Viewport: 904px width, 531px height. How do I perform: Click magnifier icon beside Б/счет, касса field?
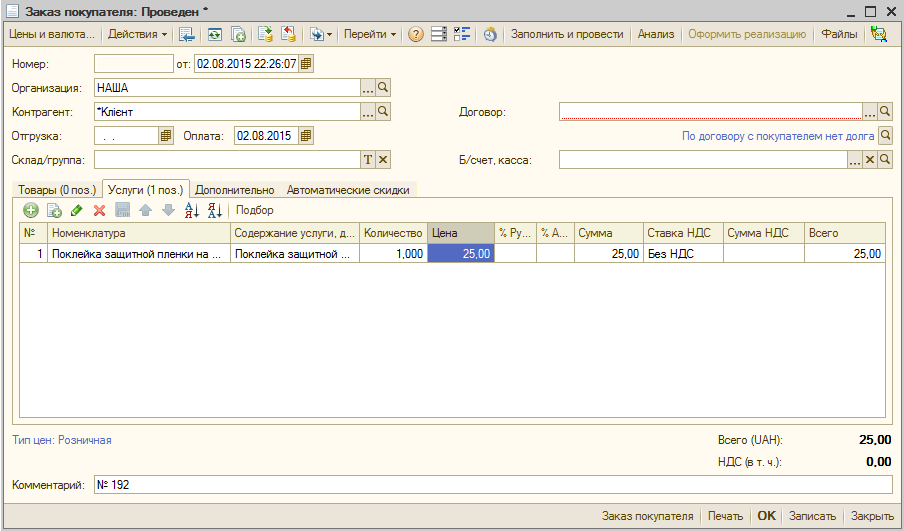pyautogui.click(x=884, y=160)
